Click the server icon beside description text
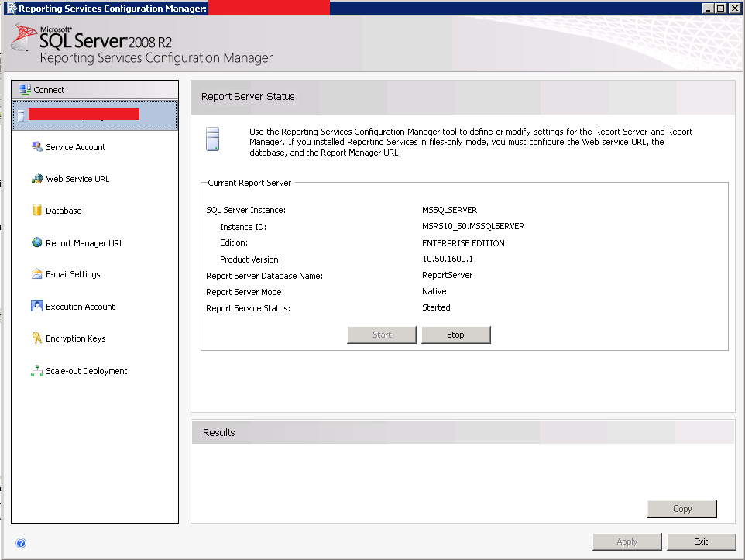Screen dimensions: 745x560 tap(212, 139)
